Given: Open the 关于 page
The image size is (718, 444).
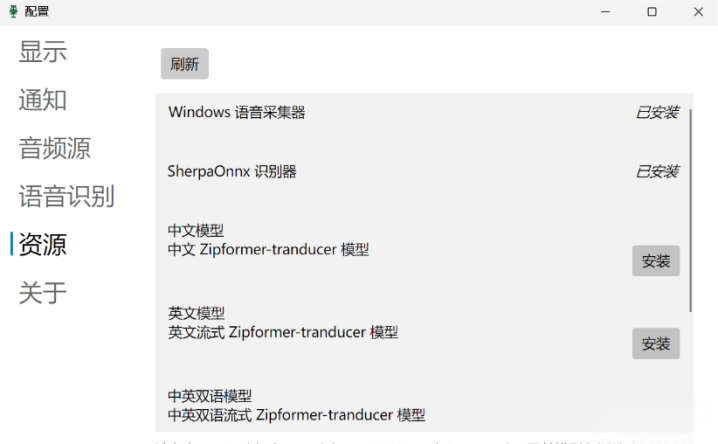Looking at the screenshot, I should pyautogui.click(x=43, y=292).
